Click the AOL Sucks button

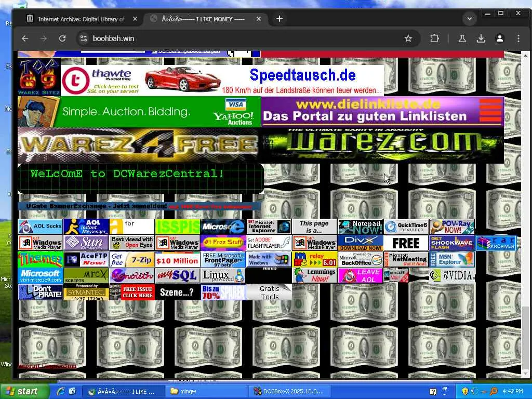(x=41, y=227)
